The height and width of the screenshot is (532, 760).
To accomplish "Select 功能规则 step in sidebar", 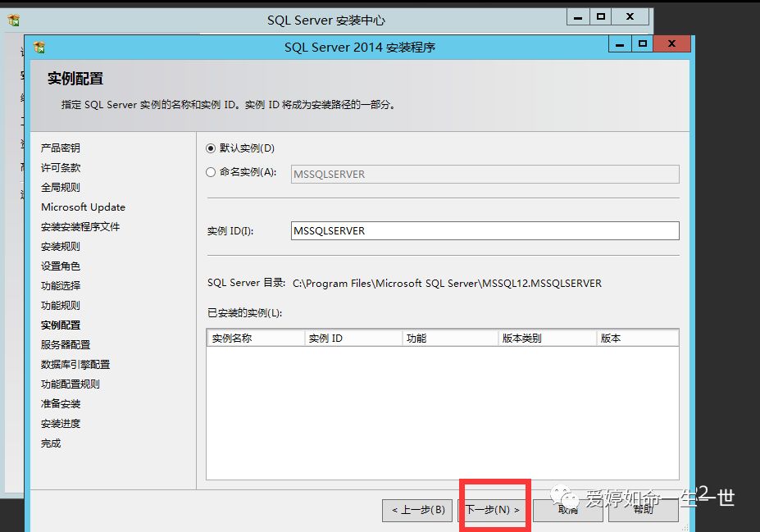I will 61,306.
